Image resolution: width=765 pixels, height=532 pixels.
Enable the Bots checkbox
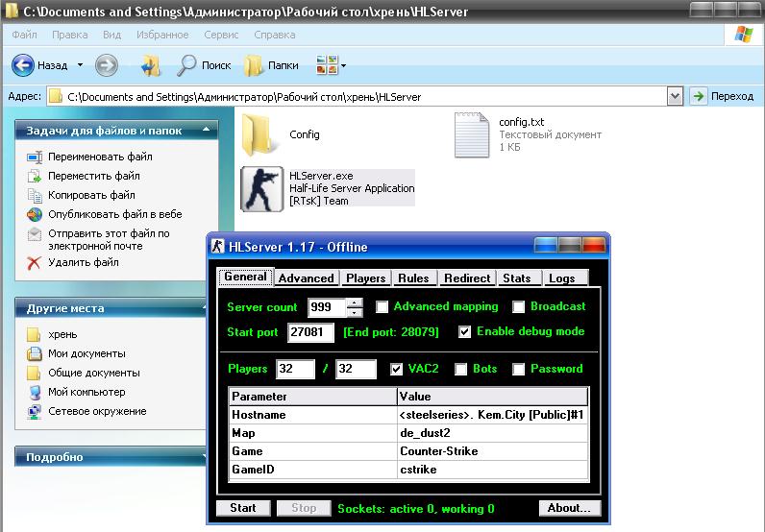pos(461,369)
